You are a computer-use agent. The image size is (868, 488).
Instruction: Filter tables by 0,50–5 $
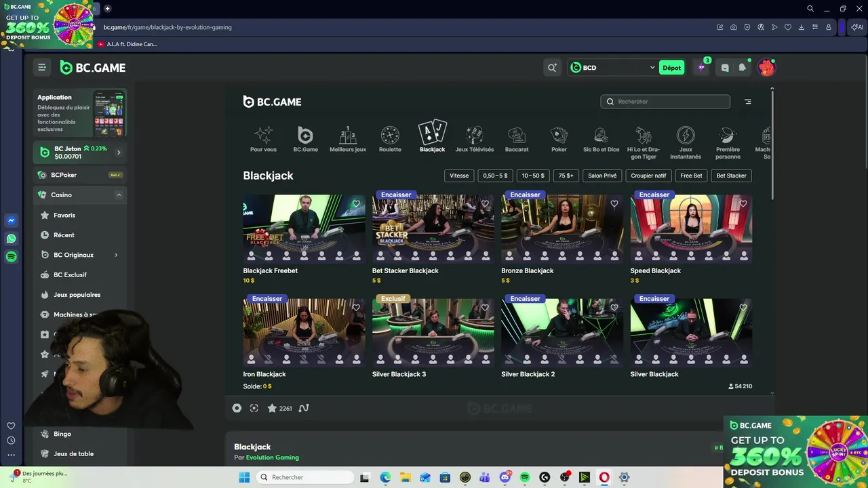click(495, 176)
